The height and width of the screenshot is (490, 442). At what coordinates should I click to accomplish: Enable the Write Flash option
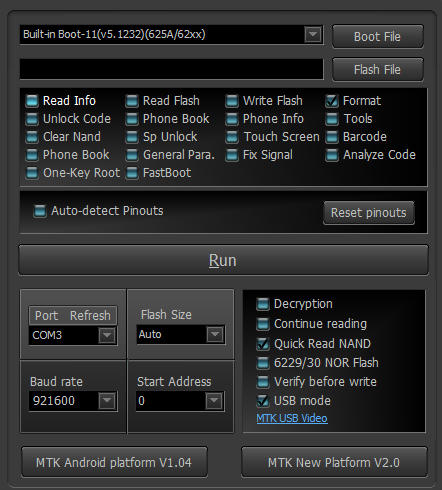tap(232, 101)
